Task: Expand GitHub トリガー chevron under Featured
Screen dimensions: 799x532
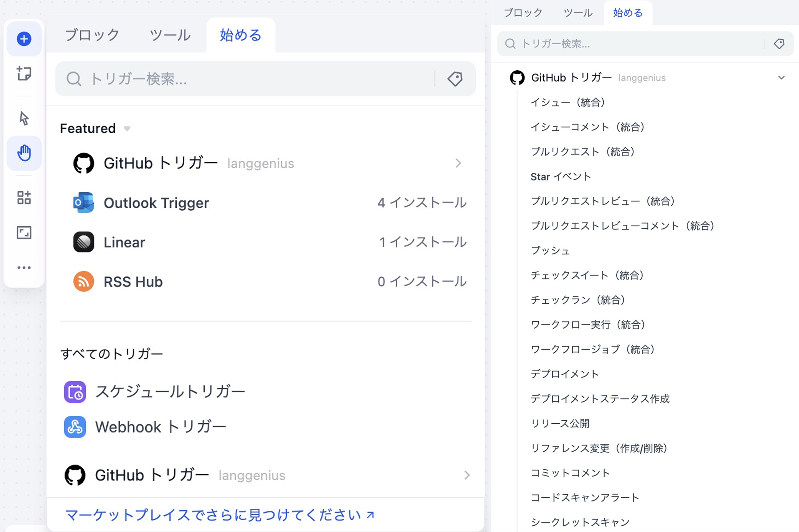Action: pos(458,163)
